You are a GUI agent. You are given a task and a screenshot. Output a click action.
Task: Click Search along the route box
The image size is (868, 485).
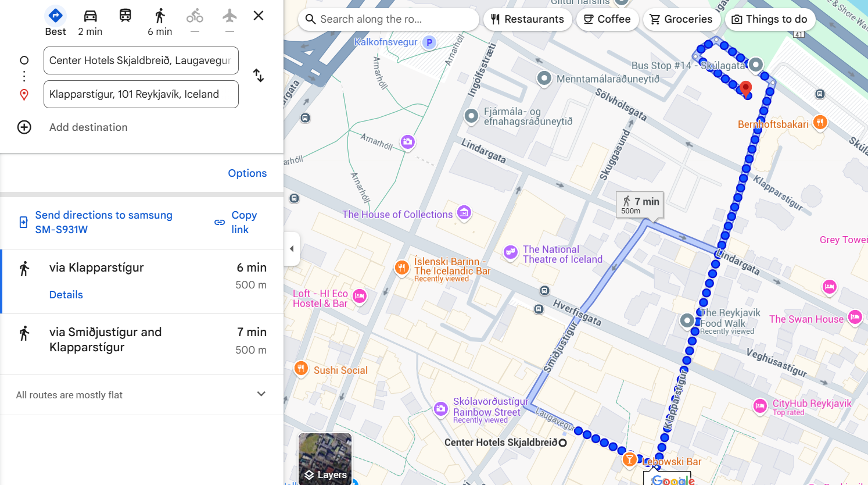point(389,19)
